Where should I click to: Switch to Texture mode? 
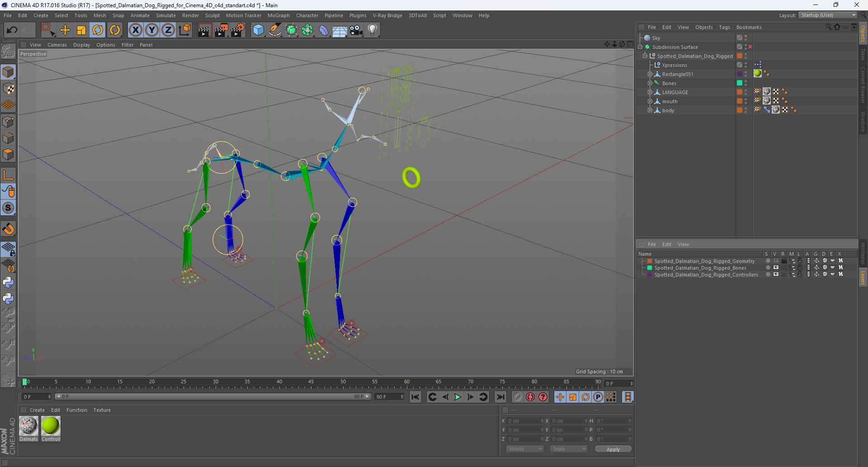(x=8, y=89)
